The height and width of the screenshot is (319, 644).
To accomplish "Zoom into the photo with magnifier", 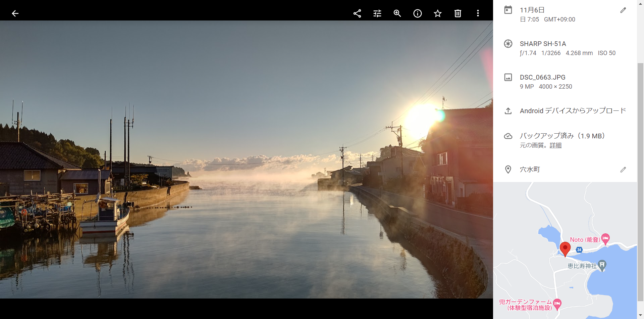I will pos(397,13).
